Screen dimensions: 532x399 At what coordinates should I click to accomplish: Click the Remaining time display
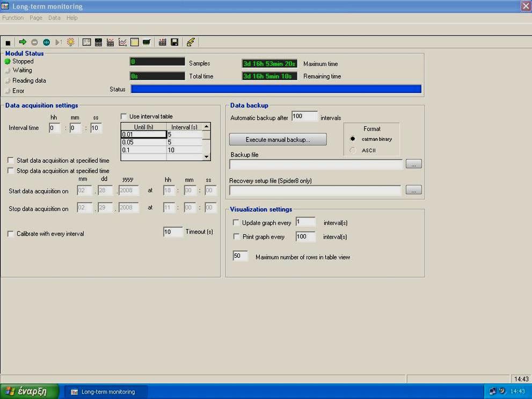coord(269,76)
